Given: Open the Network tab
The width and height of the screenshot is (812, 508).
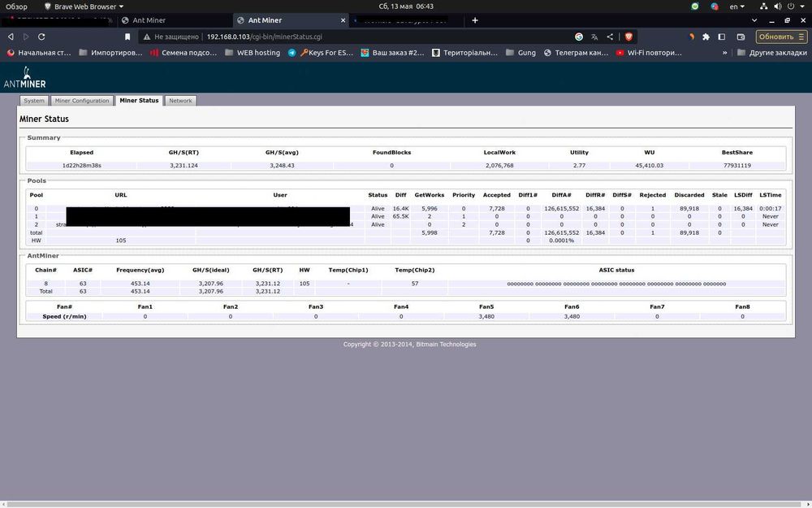Looking at the screenshot, I should click(x=180, y=101).
